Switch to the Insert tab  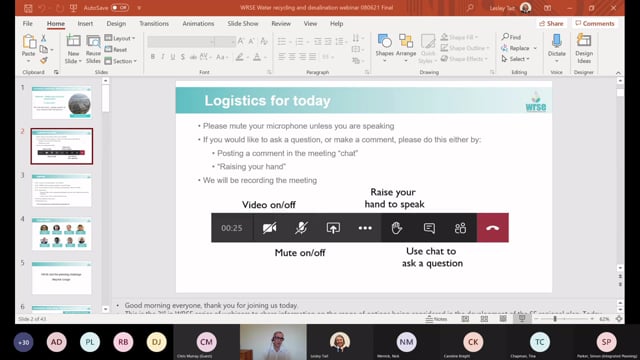tap(85, 24)
